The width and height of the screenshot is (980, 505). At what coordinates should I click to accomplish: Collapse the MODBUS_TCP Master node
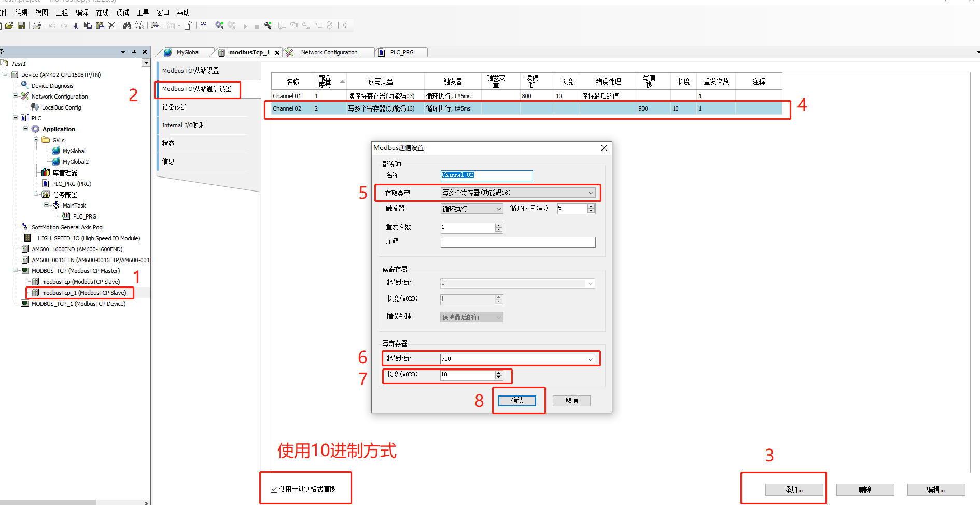click(x=16, y=270)
